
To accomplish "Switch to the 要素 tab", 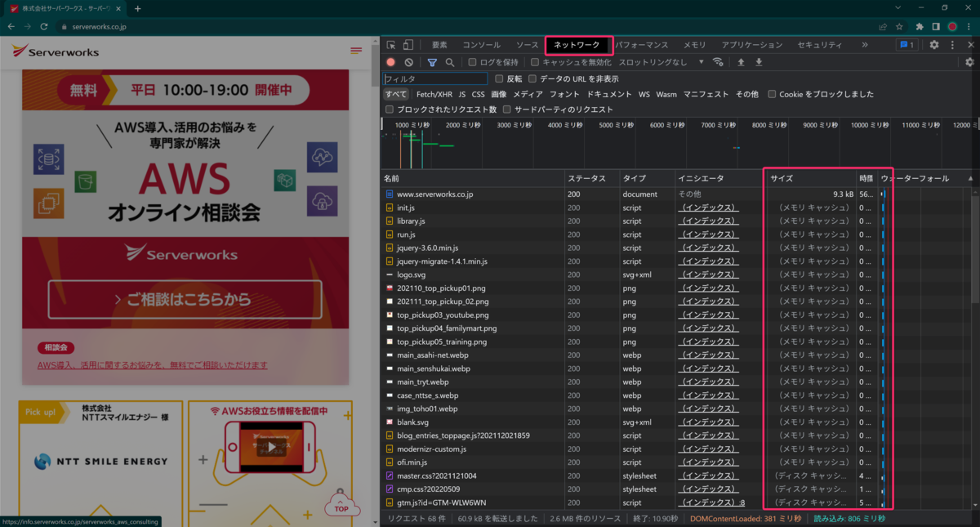I will 439,45.
